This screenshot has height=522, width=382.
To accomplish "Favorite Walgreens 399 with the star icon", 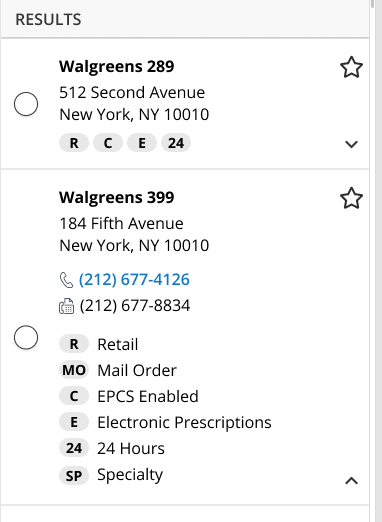I will (351, 198).
